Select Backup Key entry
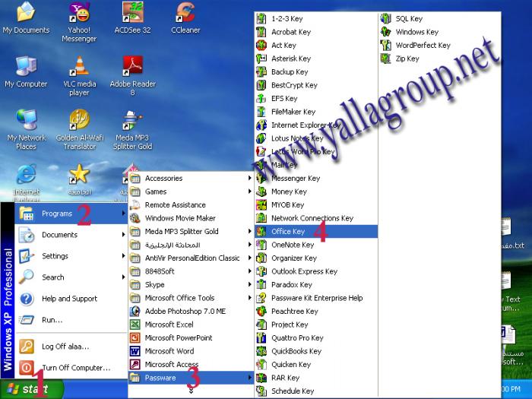This screenshot has height=399, width=532. tap(316, 72)
